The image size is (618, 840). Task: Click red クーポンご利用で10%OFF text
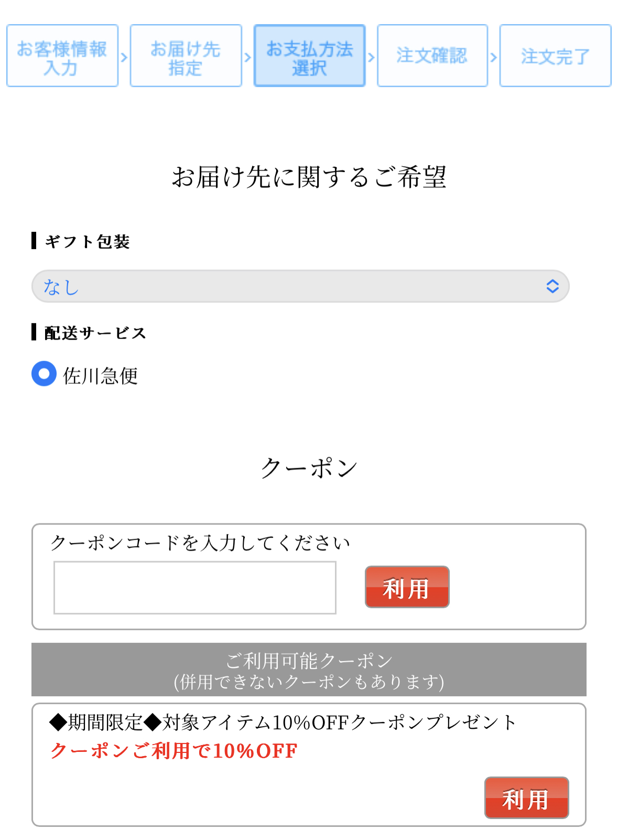point(174,751)
